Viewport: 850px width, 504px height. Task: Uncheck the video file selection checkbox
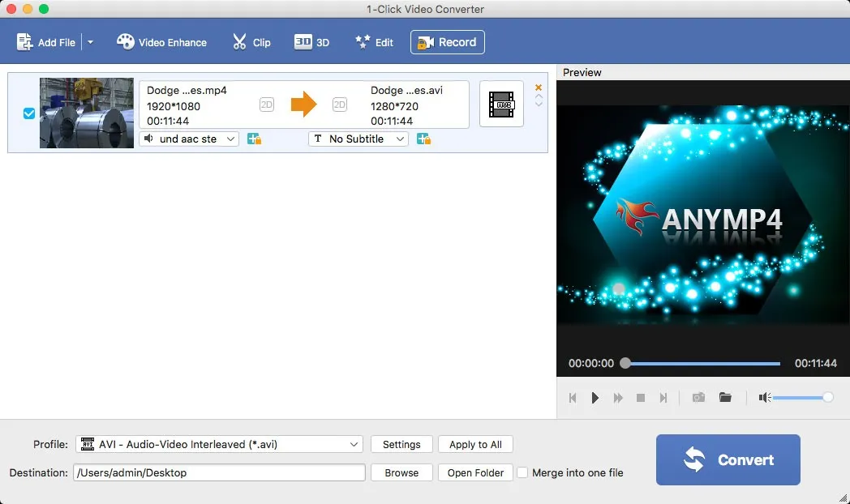(x=28, y=113)
